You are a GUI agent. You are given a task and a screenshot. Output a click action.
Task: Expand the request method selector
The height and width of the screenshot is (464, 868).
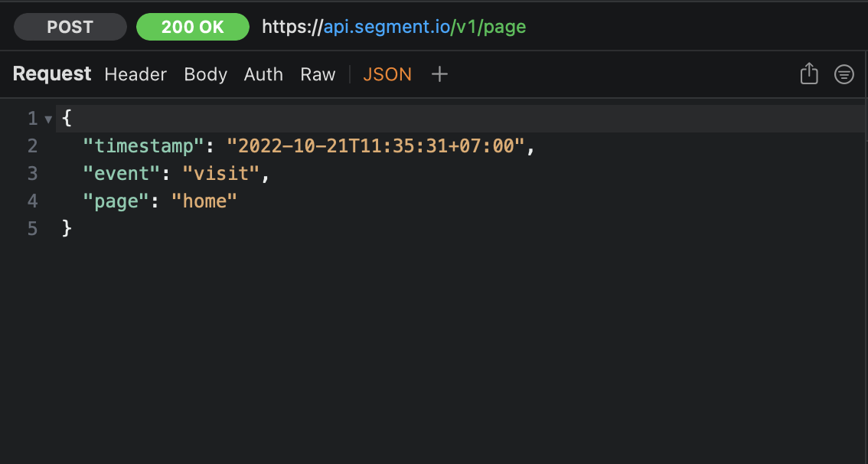[70, 26]
